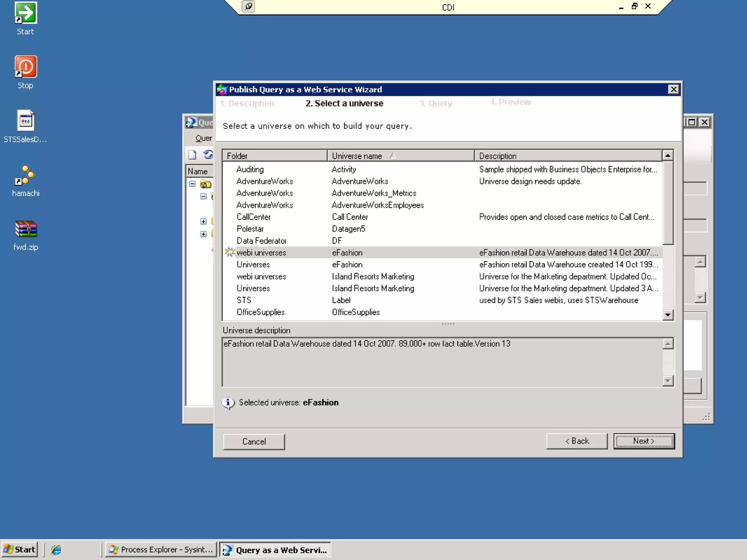
Task: Click the pin icon on CDI bar
Action: point(248,6)
